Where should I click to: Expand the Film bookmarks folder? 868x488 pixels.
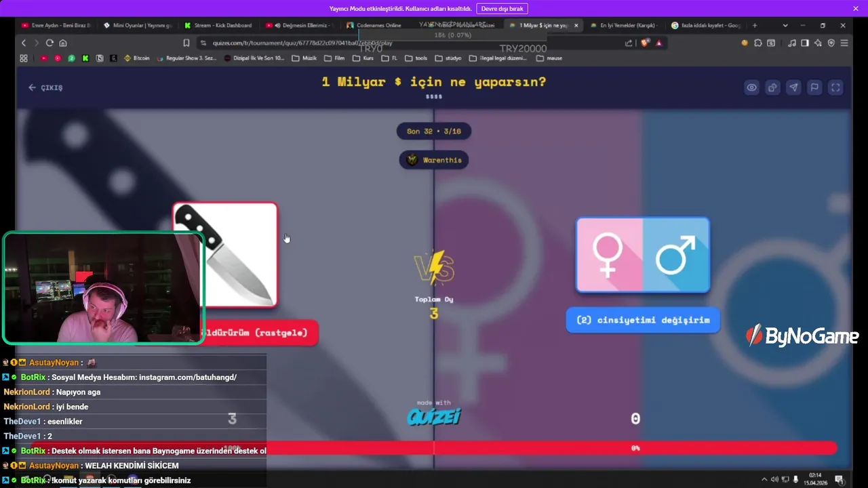point(335,58)
